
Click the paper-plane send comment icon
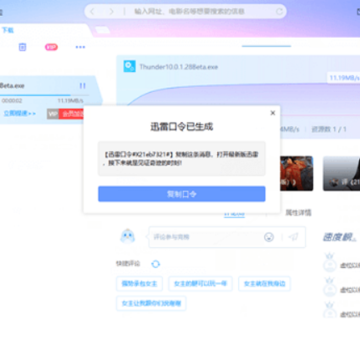(x=293, y=237)
